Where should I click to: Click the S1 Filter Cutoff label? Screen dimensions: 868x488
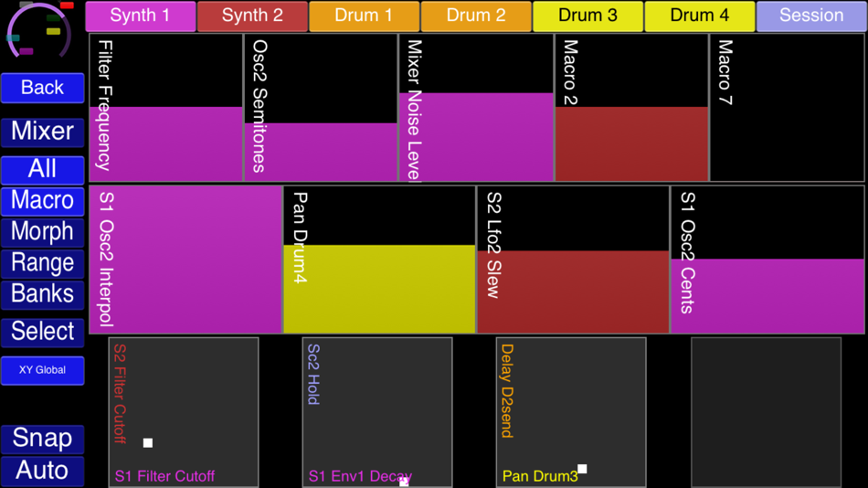click(164, 476)
